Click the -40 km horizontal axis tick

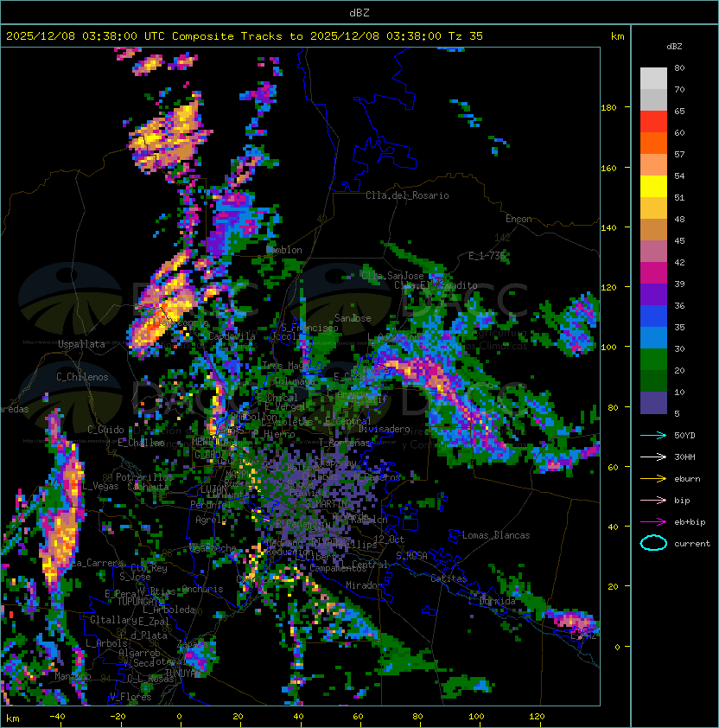tap(57, 717)
